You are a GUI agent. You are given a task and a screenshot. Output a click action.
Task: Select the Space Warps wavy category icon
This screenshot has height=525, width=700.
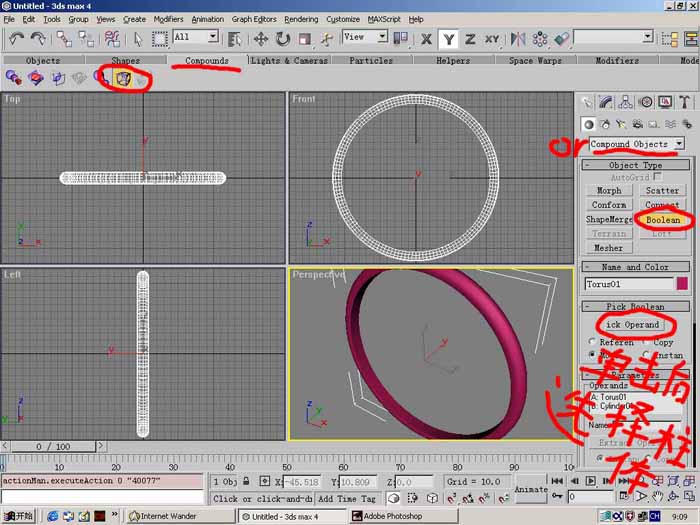[x=671, y=125]
